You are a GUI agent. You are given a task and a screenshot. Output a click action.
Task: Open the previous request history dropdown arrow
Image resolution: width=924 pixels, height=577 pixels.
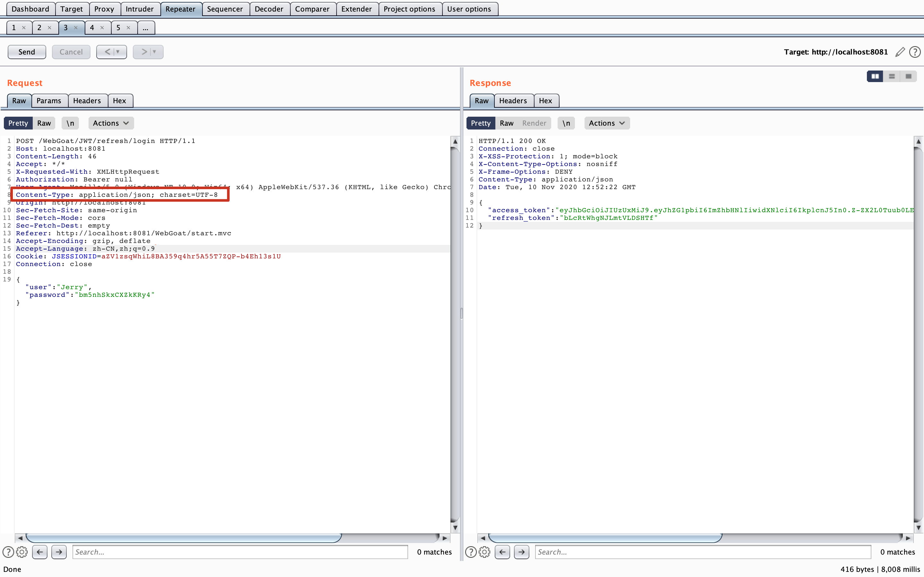118,52
